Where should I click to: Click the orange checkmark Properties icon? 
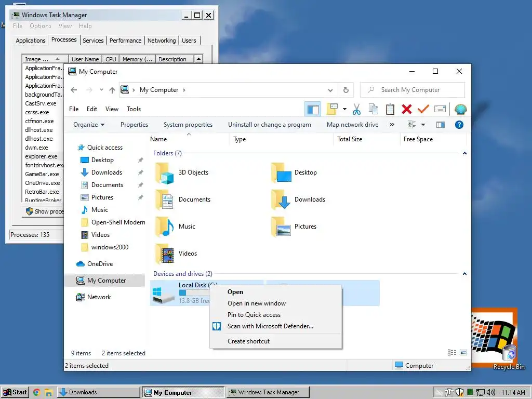tap(423, 109)
